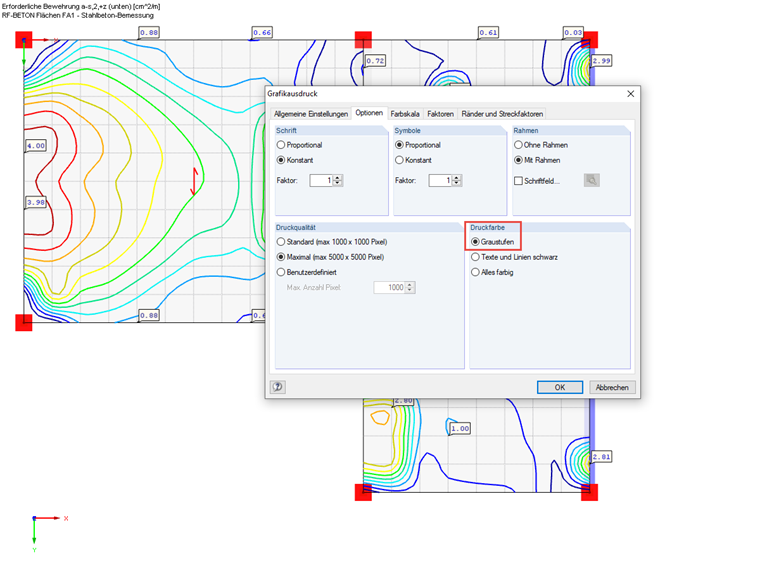
Task: Increase Max. Anzahl Pixel spinner
Action: tap(410, 285)
